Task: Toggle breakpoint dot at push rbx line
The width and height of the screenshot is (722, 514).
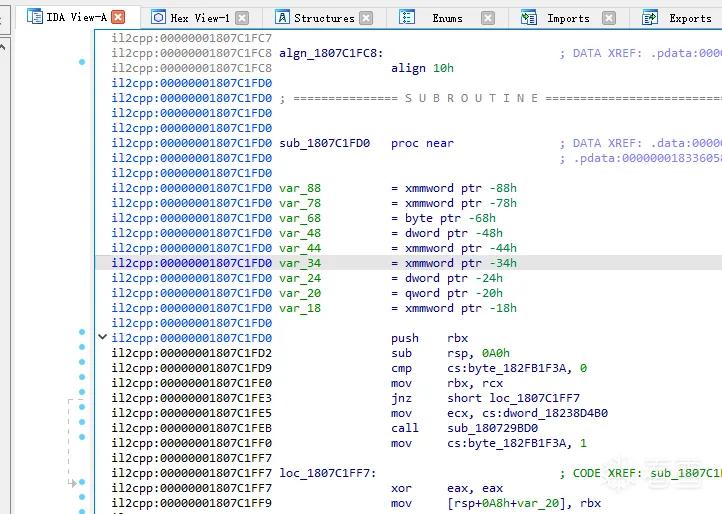Action: [82, 332]
